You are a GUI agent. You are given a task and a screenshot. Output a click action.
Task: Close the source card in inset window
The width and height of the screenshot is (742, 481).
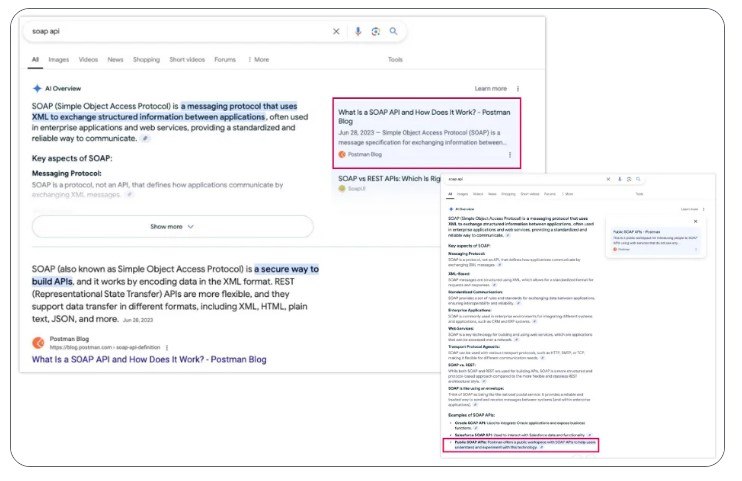695,221
